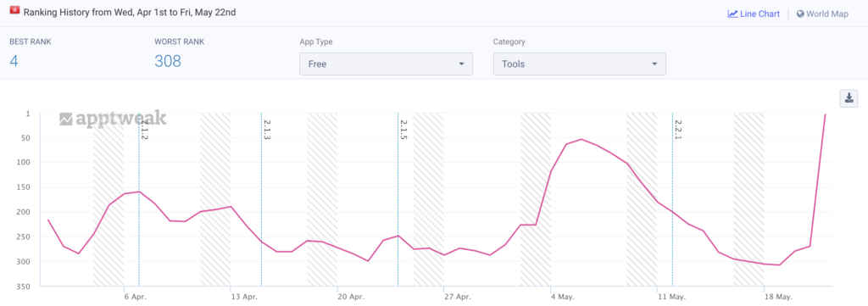Switch to Line Chart view

coord(754,14)
